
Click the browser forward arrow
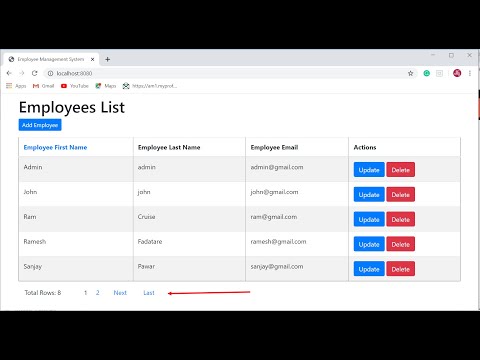(22, 73)
